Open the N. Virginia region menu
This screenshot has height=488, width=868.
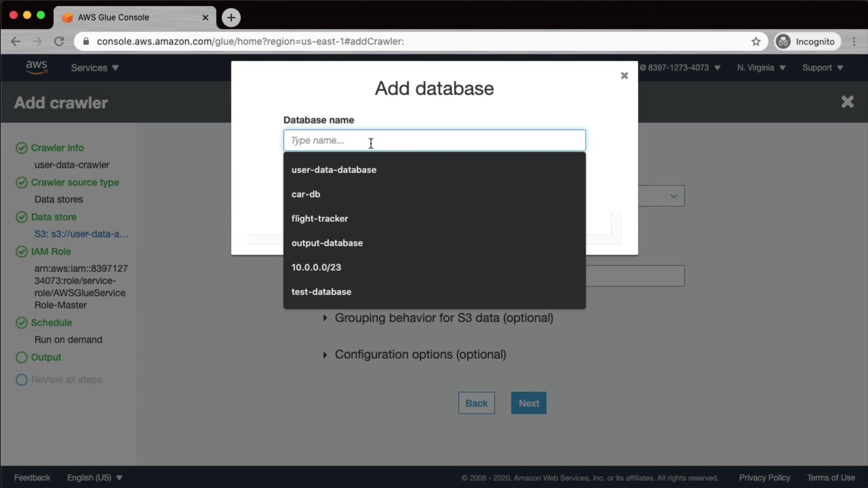(x=761, y=68)
